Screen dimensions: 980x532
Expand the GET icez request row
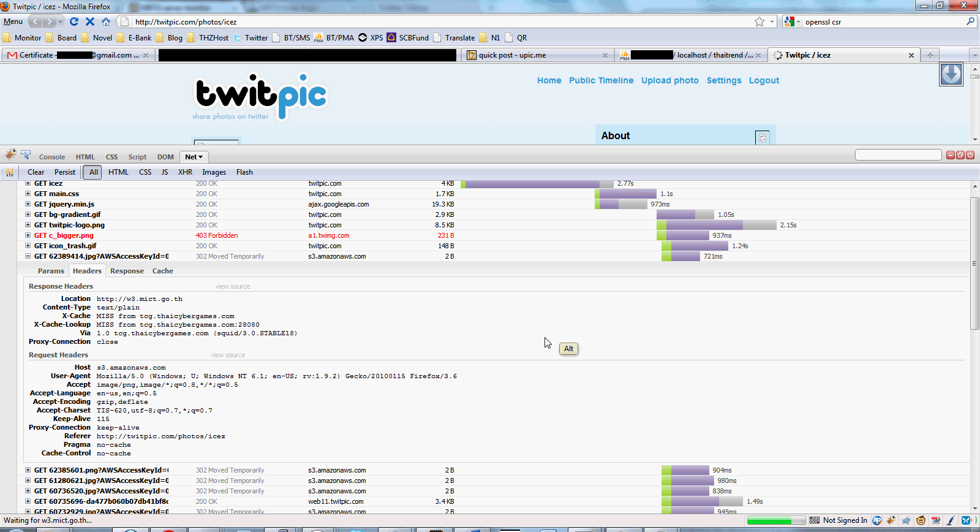coord(28,183)
